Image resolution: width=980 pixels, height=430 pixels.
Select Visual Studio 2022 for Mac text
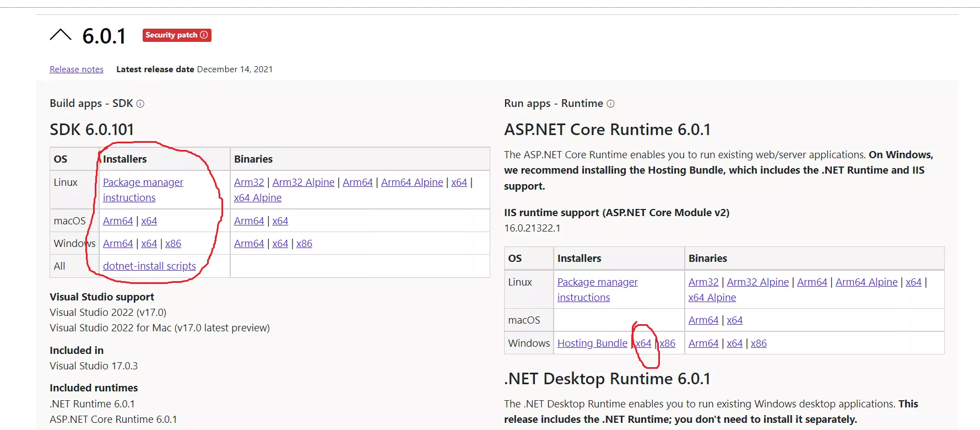pos(160,327)
